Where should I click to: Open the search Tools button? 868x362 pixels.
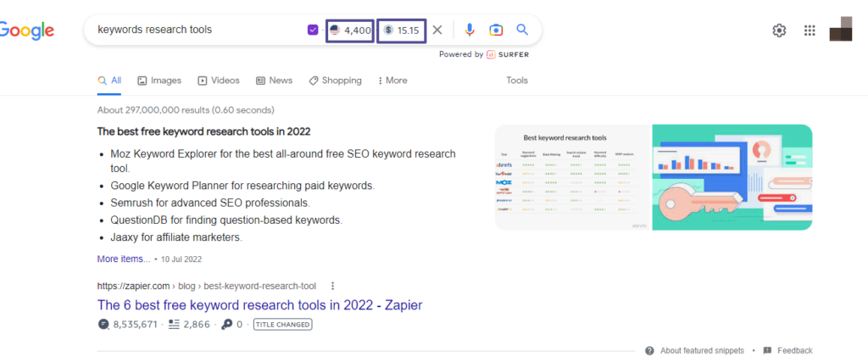517,81
